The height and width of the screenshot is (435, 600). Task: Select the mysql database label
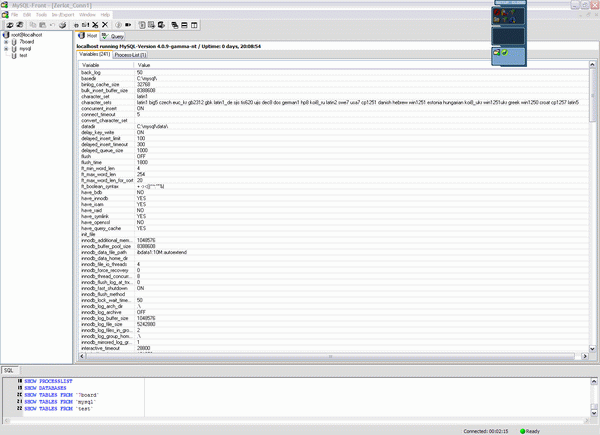pyautogui.click(x=25, y=49)
